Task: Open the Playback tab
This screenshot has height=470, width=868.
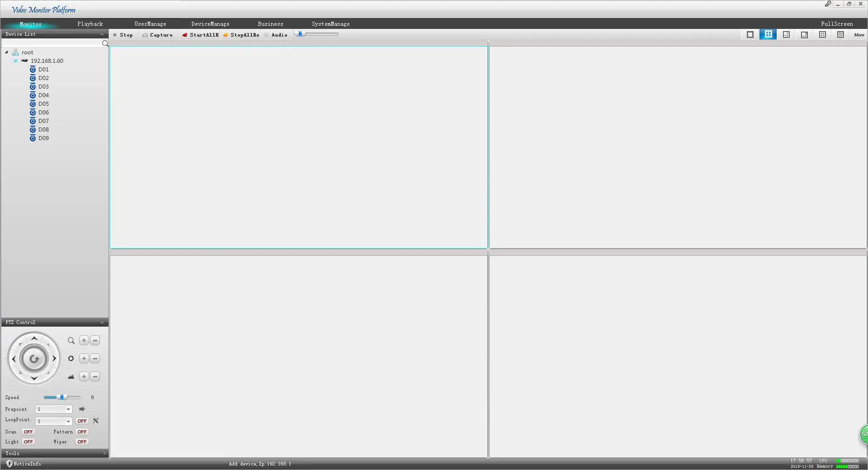Action: point(90,24)
